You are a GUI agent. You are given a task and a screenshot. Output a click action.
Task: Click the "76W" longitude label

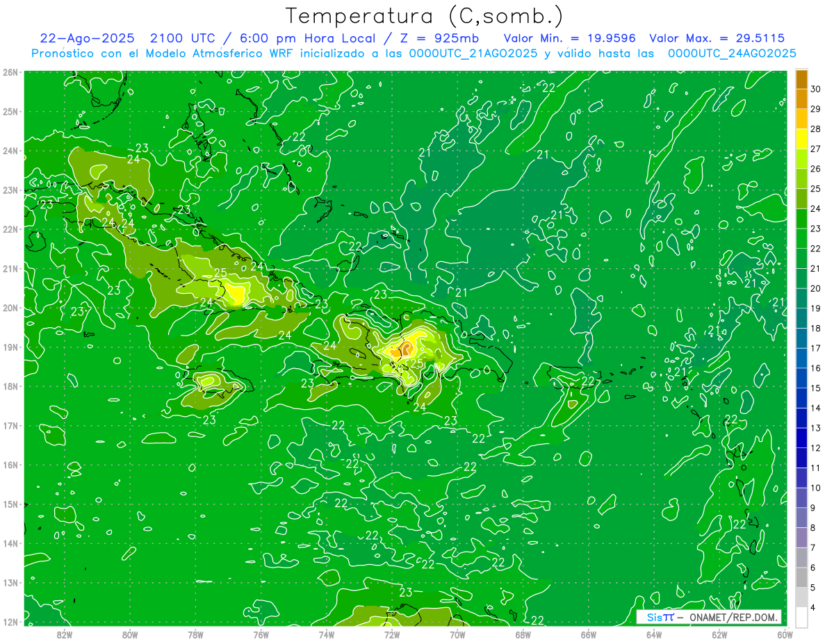(x=261, y=634)
